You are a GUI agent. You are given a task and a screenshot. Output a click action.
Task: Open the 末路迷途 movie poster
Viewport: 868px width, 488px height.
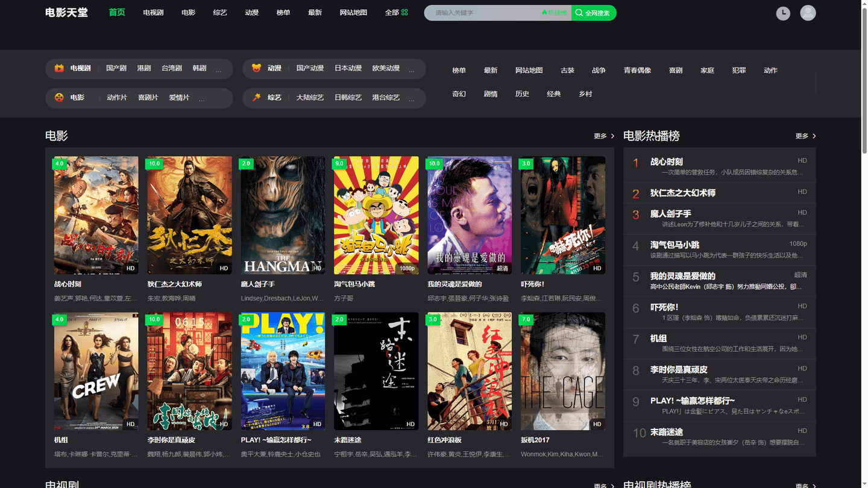376,371
